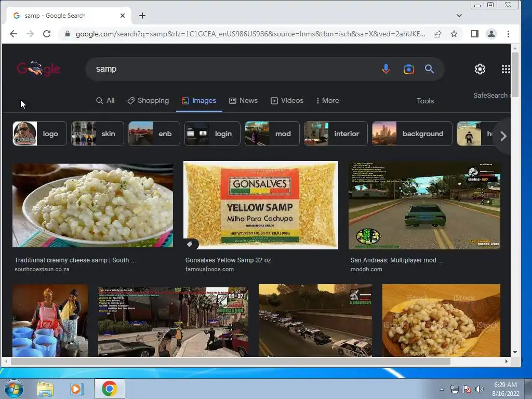The image size is (532, 399).
Task: Expand the More search categories
Action: pos(327,101)
